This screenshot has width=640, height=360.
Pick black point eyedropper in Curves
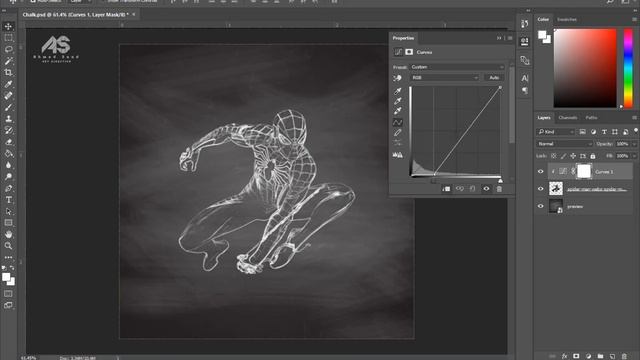point(398,91)
